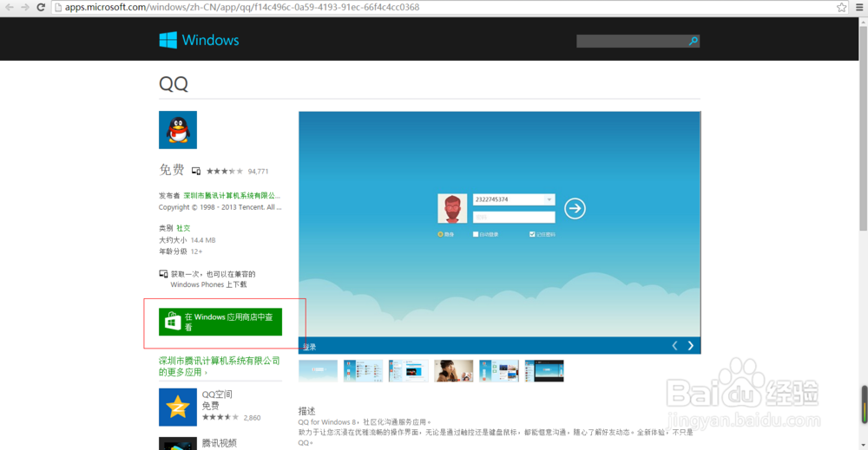Click the Copyright © 1998 - 2013 Tencent text
The width and height of the screenshot is (868, 450).
(220, 207)
